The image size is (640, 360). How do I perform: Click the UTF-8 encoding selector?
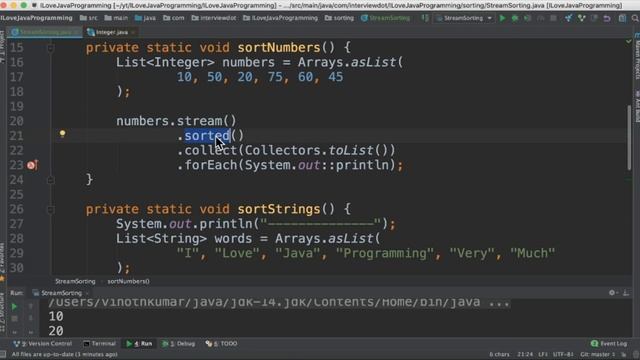click(x=563, y=355)
